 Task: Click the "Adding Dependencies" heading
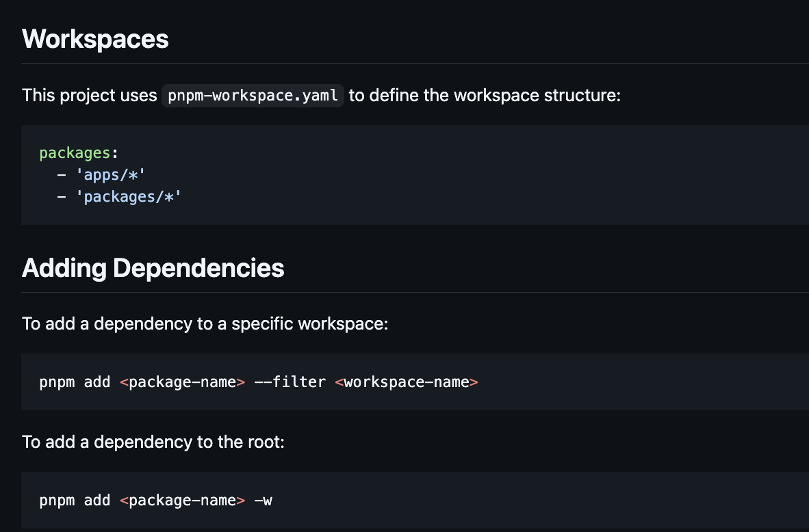153,268
